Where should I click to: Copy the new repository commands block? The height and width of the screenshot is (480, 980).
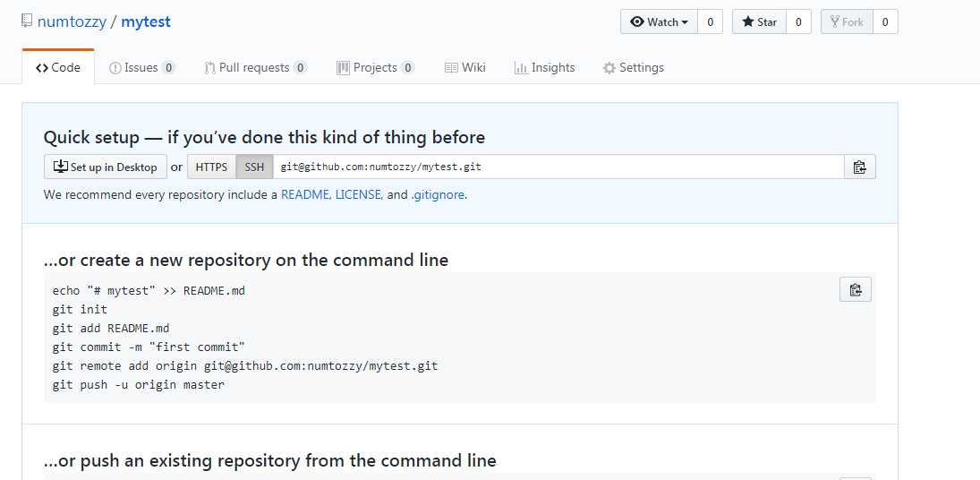pos(855,290)
